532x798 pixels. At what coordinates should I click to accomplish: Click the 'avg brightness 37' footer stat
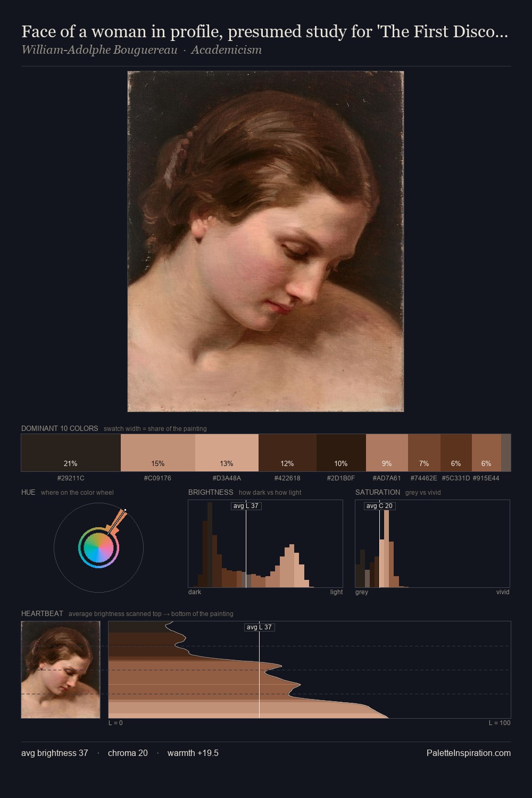click(x=55, y=753)
